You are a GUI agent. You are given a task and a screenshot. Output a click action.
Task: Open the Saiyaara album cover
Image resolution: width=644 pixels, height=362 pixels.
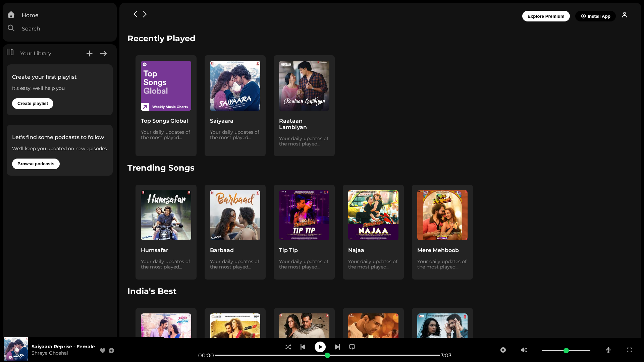tap(235, 86)
